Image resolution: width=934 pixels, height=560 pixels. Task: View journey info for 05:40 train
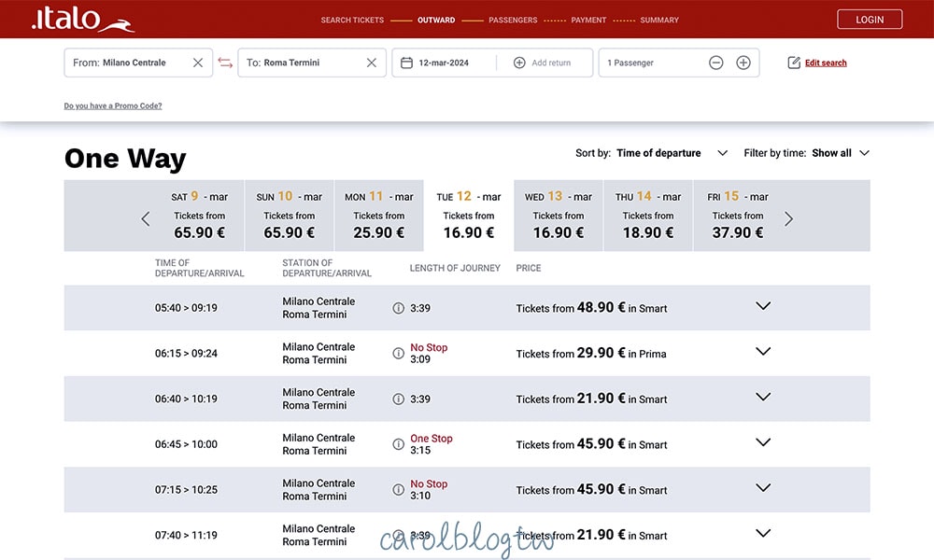(x=399, y=308)
